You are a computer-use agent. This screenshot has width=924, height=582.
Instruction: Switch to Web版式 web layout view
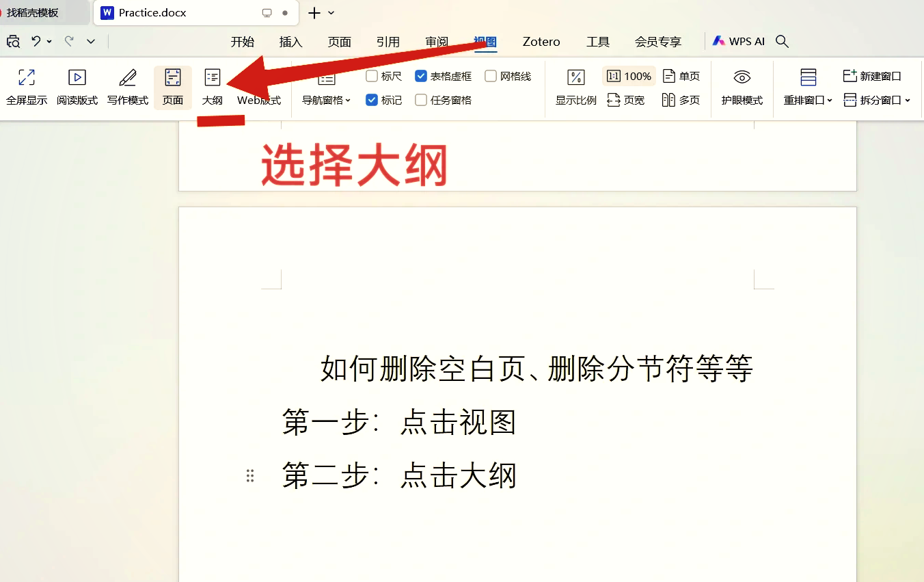(259, 87)
